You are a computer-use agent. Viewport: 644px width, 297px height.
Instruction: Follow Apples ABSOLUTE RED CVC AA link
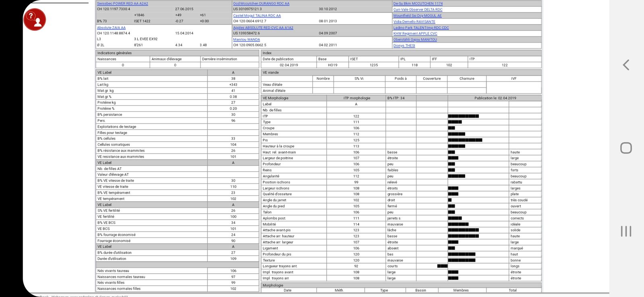pos(263,28)
